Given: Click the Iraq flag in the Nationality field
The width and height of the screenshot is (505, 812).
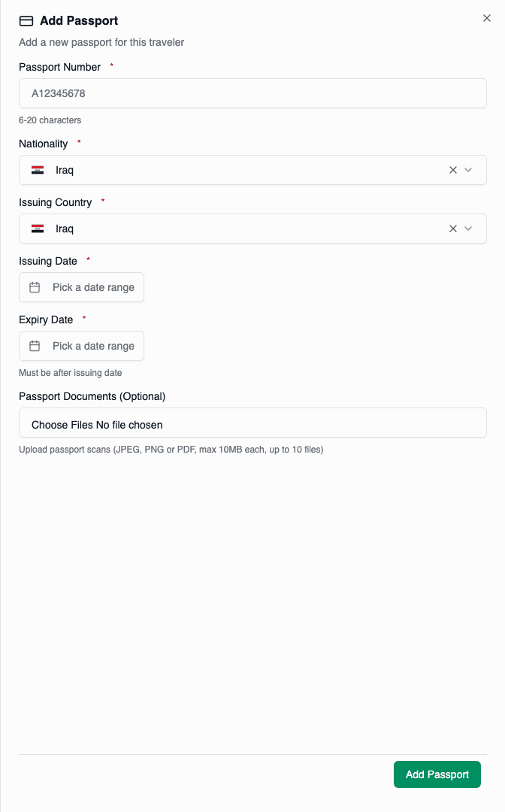Looking at the screenshot, I should tap(38, 170).
